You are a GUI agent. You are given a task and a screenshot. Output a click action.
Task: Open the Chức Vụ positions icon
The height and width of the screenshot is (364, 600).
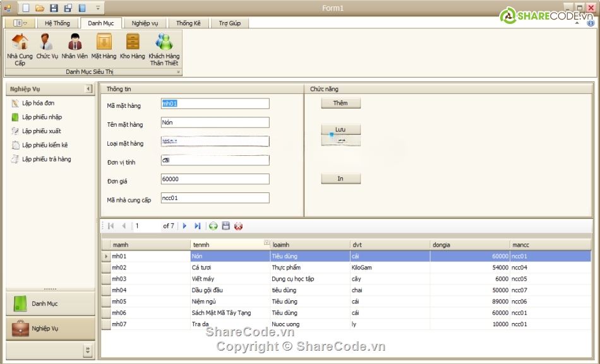point(47,46)
